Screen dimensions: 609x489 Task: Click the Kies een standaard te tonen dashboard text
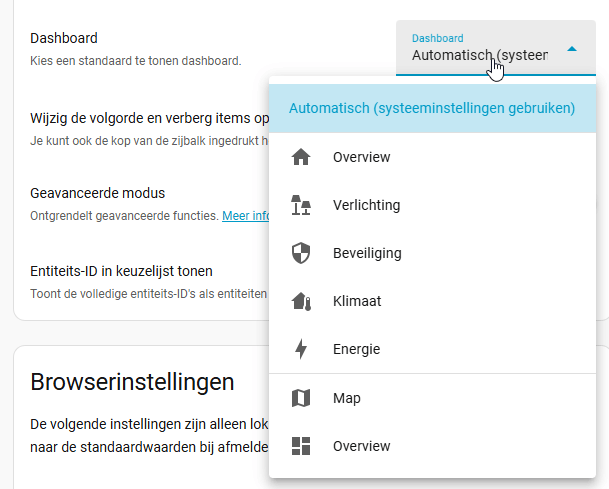[136, 61]
